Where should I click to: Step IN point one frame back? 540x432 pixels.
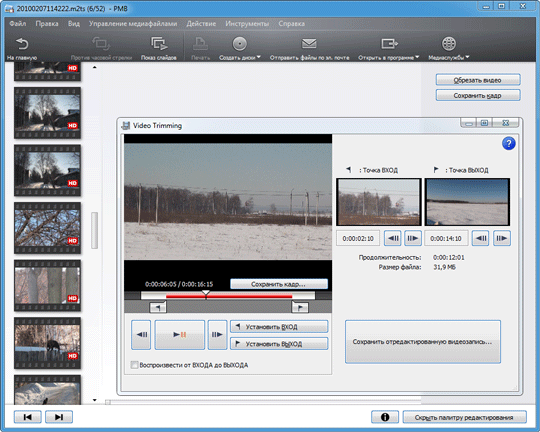point(393,238)
